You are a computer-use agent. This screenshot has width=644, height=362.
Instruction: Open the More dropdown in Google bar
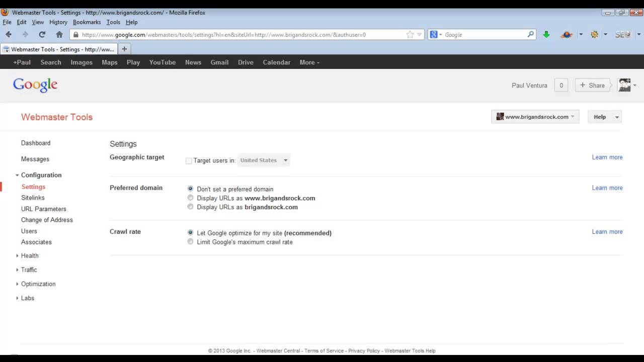pos(309,62)
